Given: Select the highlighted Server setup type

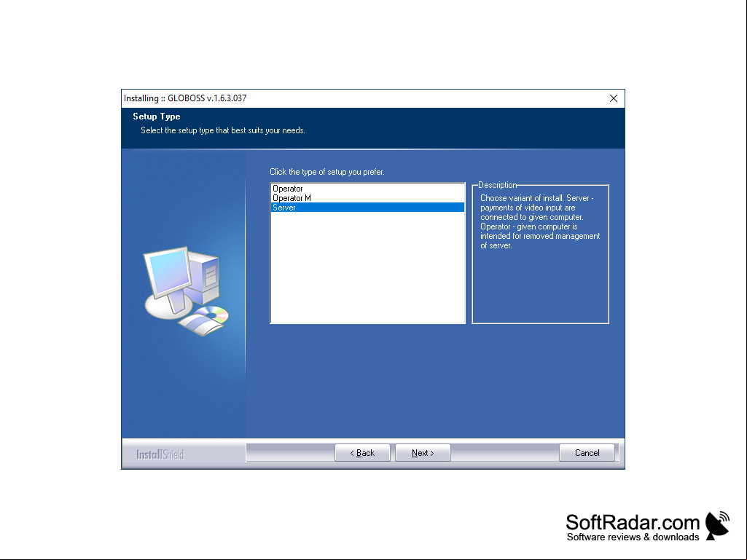Looking at the screenshot, I should coord(367,208).
